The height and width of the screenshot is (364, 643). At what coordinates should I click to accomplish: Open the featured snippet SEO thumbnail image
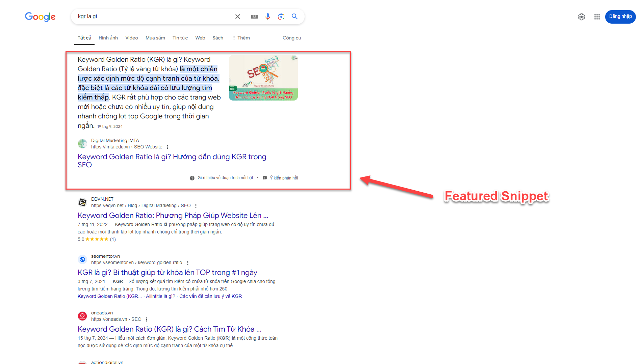pos(263,78)
